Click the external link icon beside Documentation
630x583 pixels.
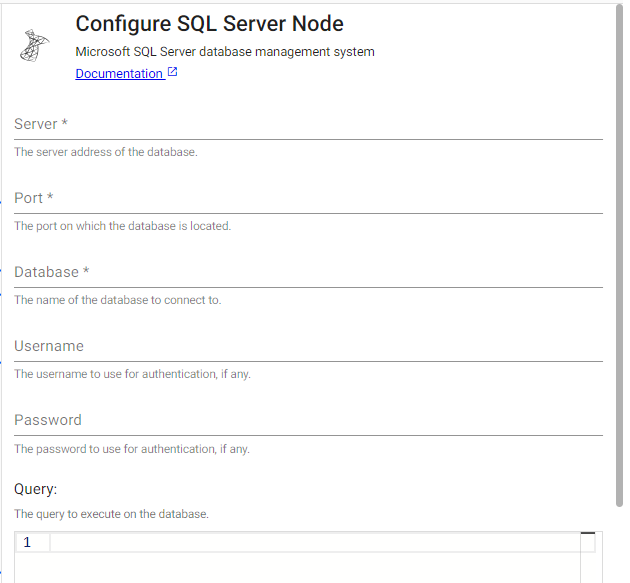tap(172, 73)
